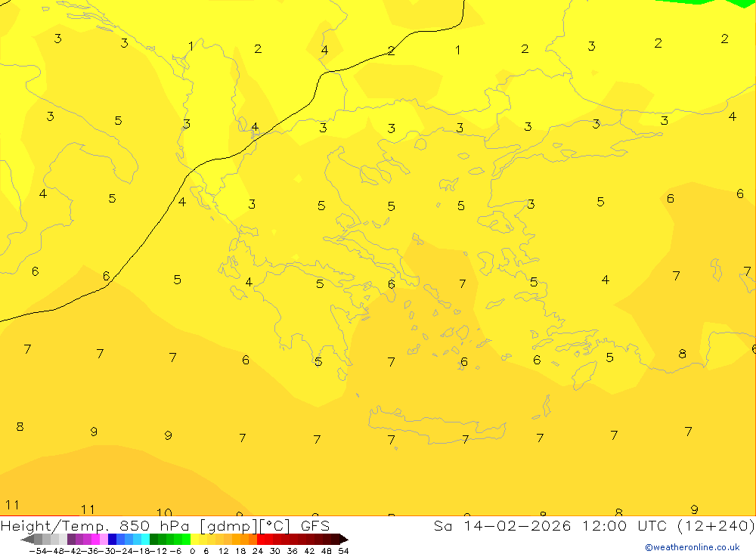Viewport: 756px width, 554px height.
Task: Click legend label '54' on temperature scale
Action: tap(343, 551)
